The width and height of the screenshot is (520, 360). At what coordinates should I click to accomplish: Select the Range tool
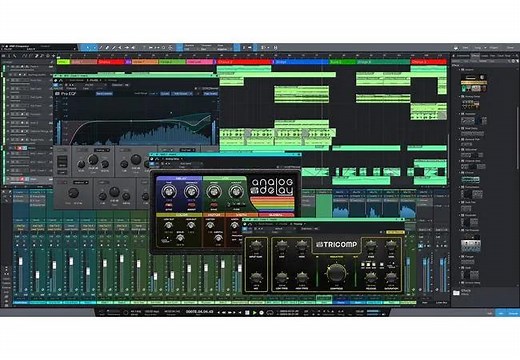coord(95,48)
